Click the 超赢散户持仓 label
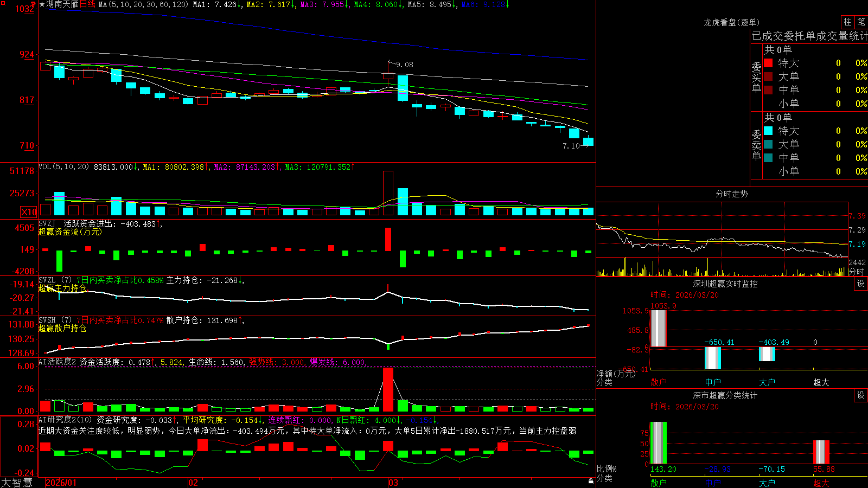The image size is (868, 488). [62, 328]
